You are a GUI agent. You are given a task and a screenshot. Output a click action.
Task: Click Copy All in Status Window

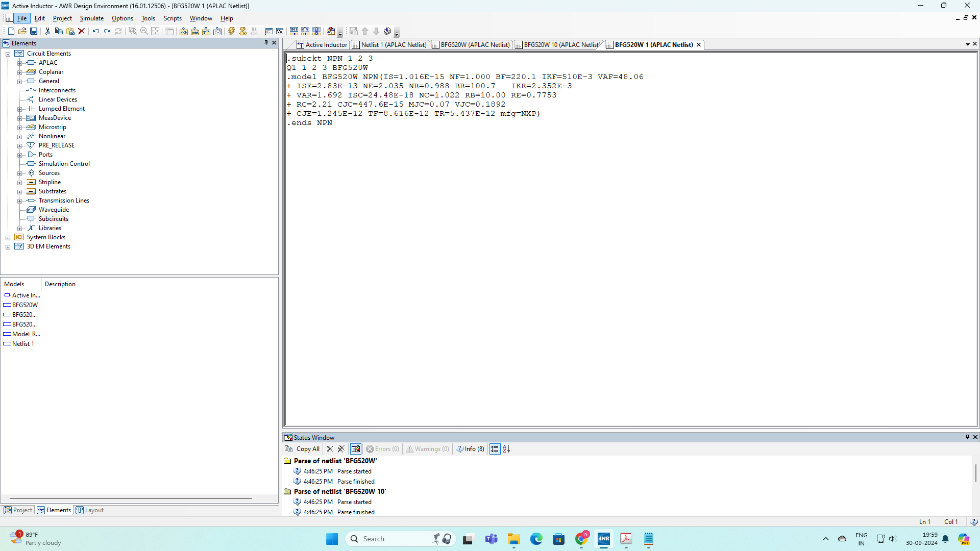(302, 449)
